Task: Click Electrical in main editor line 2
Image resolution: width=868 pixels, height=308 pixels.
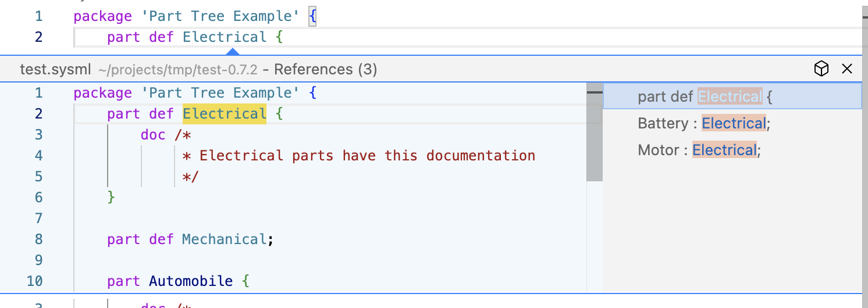Action: click(x=225, y=37)
